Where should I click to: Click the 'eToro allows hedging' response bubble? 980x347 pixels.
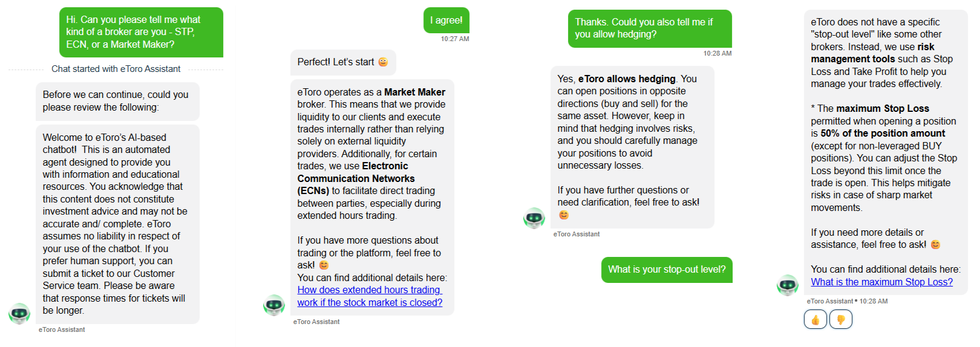[x=632, y=147]
